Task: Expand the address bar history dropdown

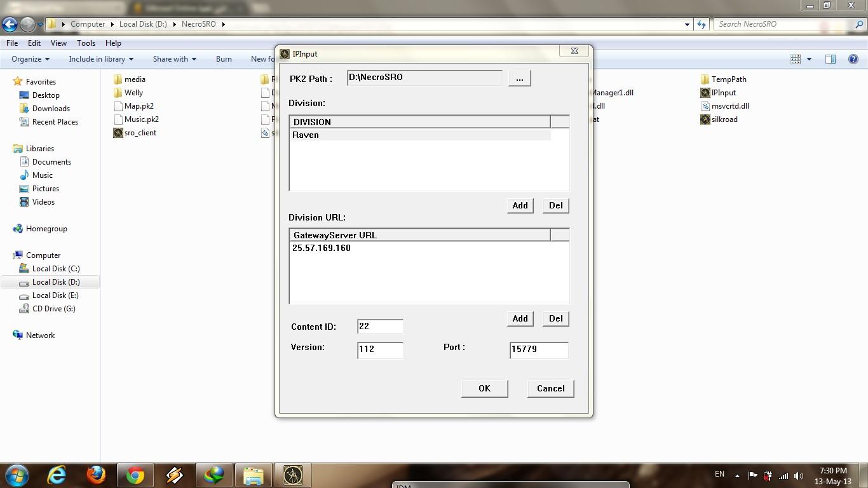Action: (687, 24)
